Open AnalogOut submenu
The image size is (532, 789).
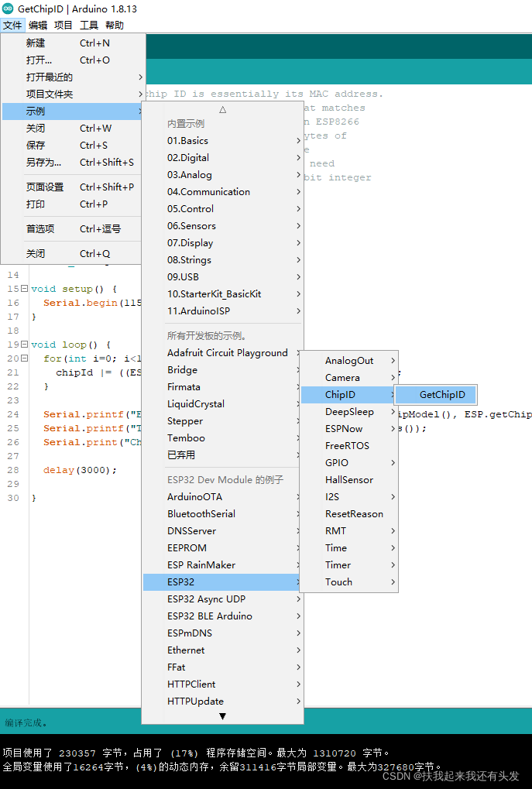[349, 361]
